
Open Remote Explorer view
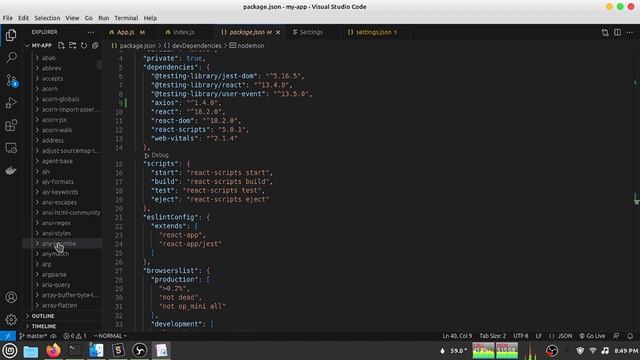click(11, 148)
